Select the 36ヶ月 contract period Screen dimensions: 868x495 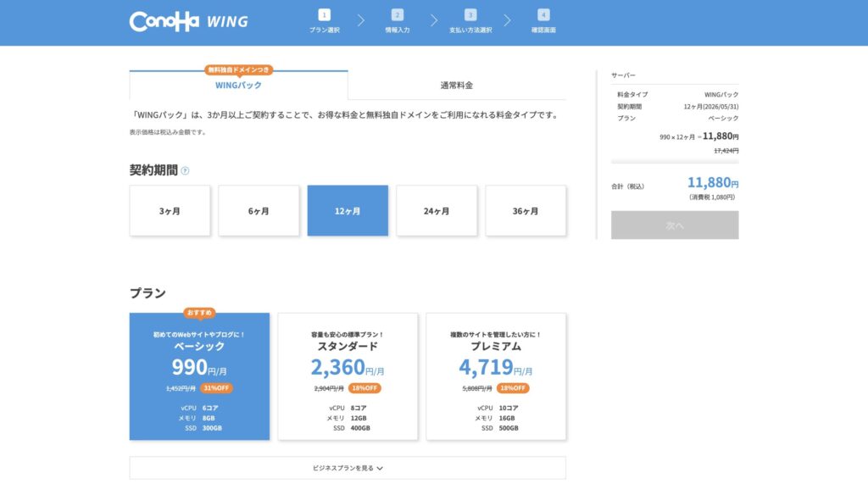click(x=526, y=211)
